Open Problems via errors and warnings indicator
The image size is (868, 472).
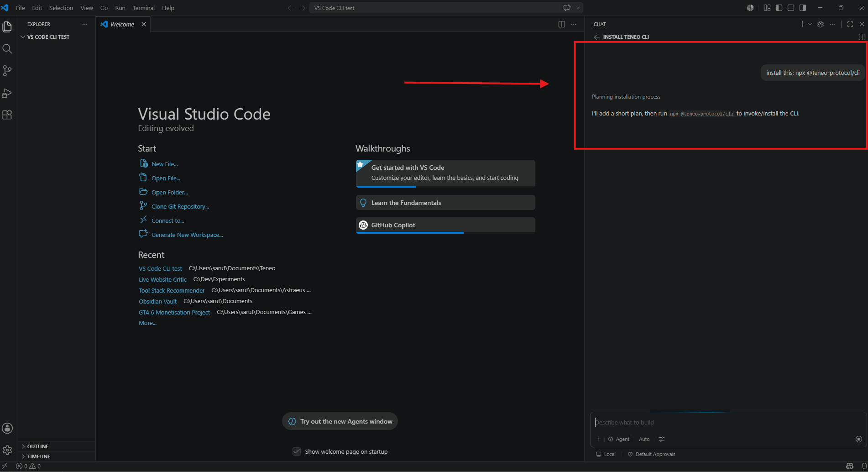click(28, 466)
